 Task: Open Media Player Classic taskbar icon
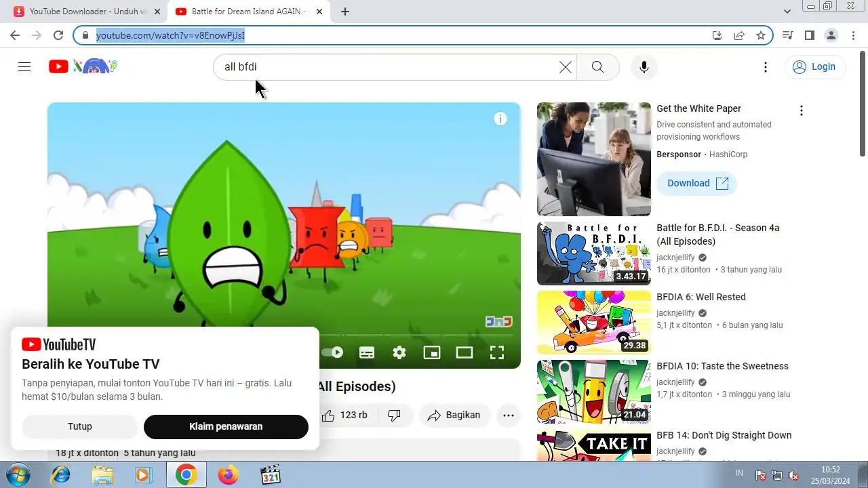pyautogui.click(x=271, y=475)
